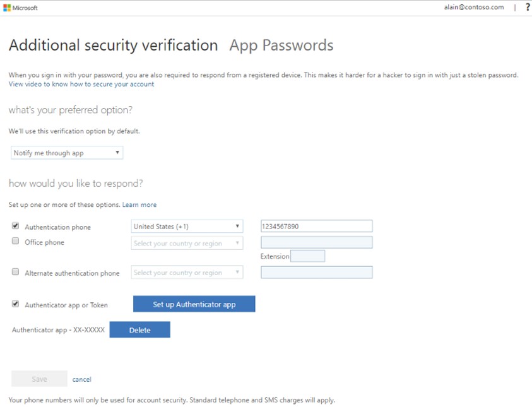The image size is (532, 407).
Task: Uncheck the Authentication phone checkbox
Action: click(16, 227)
